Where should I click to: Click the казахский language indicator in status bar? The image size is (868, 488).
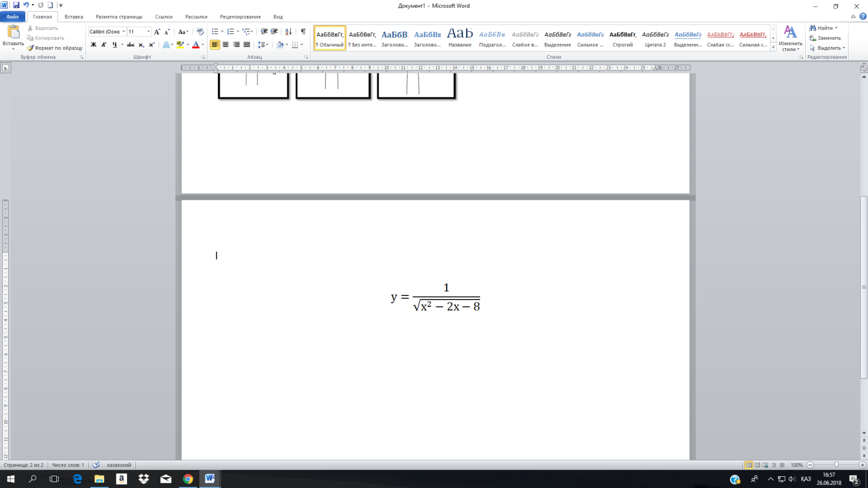[x=119, y=465]
